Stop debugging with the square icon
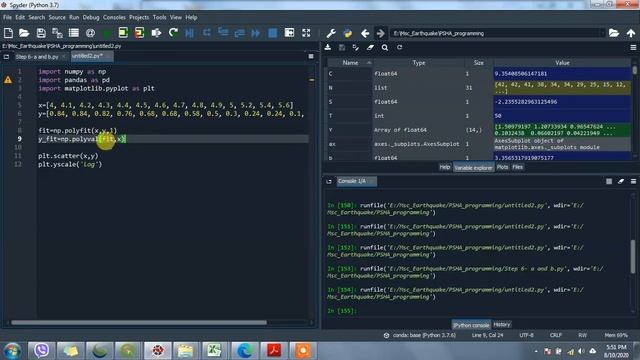This screenshot has width=640, height=360. (x=273, y=33)
